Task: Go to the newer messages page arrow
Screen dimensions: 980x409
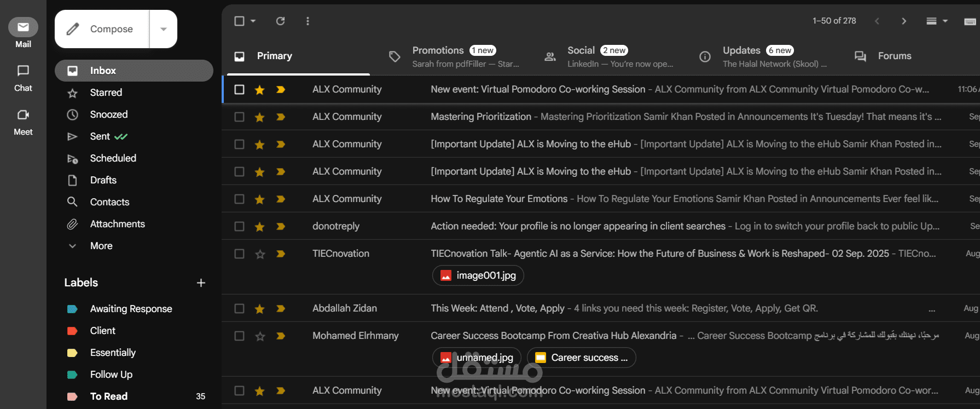Action: 877,21
